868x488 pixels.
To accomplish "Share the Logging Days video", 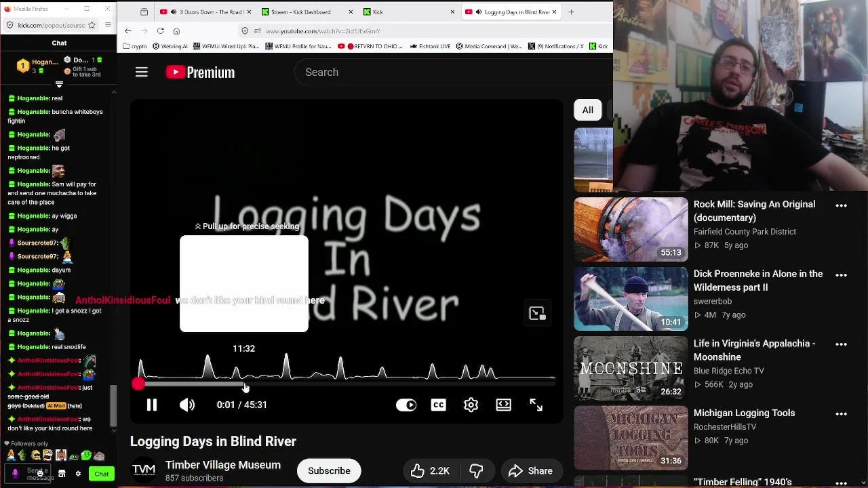I will pos(531,470).
